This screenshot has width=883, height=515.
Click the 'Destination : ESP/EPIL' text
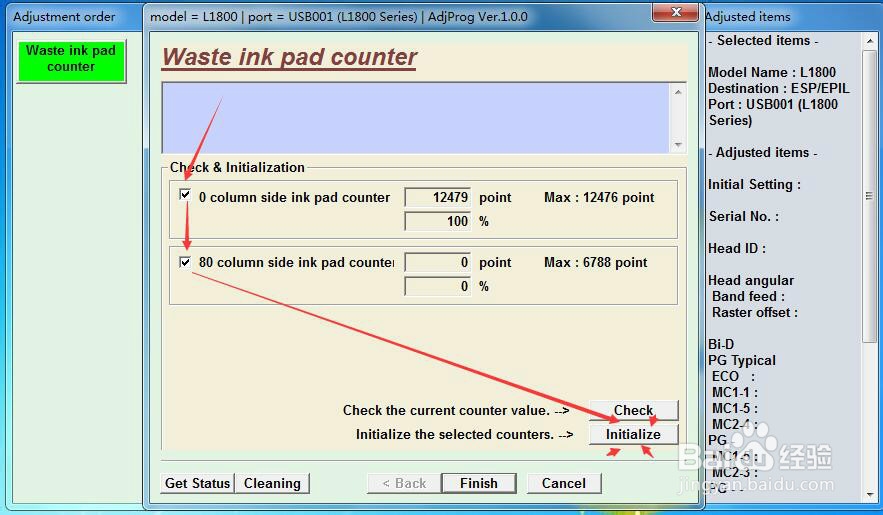click(x=778, y=88)
